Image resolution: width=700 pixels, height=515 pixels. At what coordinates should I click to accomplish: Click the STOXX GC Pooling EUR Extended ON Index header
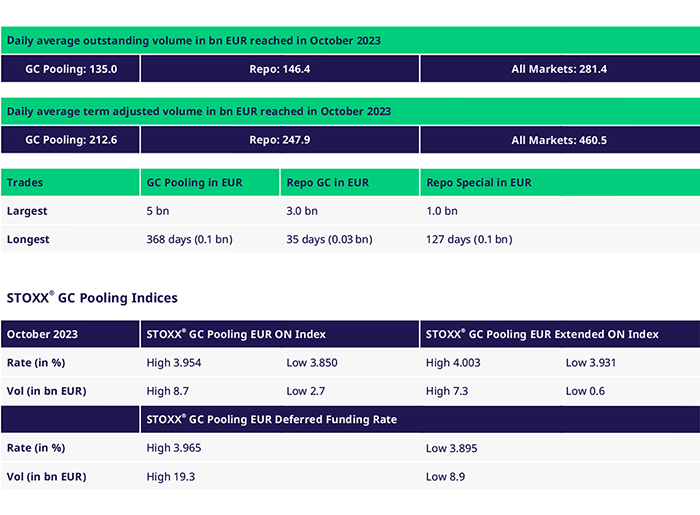click(x=542, y=334)
